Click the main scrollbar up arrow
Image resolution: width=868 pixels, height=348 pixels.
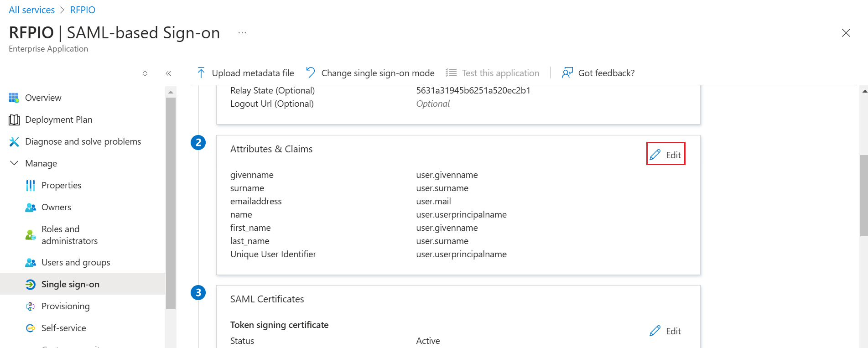pos(864,91)
